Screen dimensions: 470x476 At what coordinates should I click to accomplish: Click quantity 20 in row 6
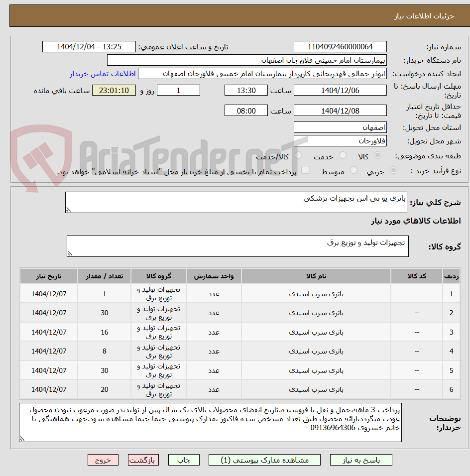(104, 389)
